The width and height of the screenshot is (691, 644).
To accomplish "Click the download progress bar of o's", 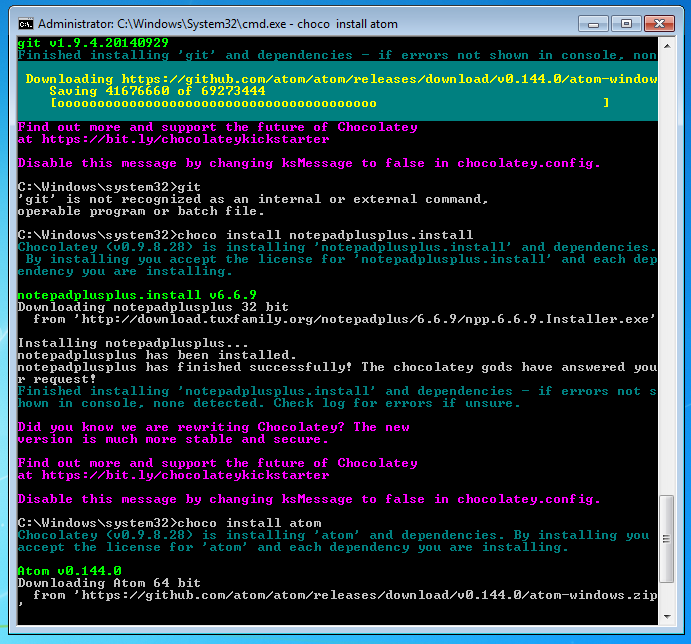I will pyautogui.click(x=330, y=103).
